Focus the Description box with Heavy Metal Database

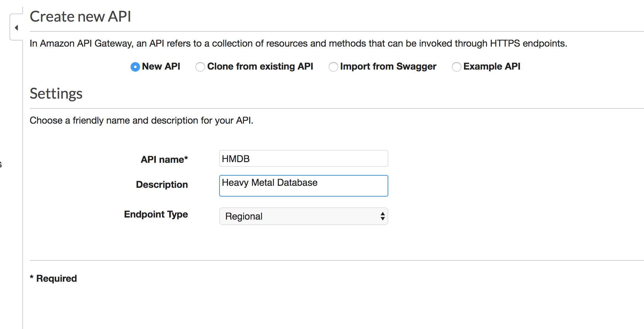pyautogui.click(x=303, y=185)
